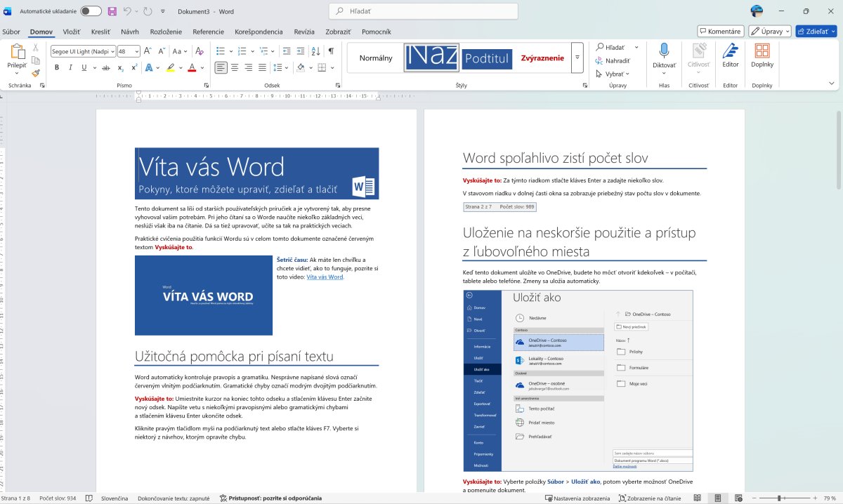
Task: Apply bold formatting with the B icon
Action: click(57, 67)
